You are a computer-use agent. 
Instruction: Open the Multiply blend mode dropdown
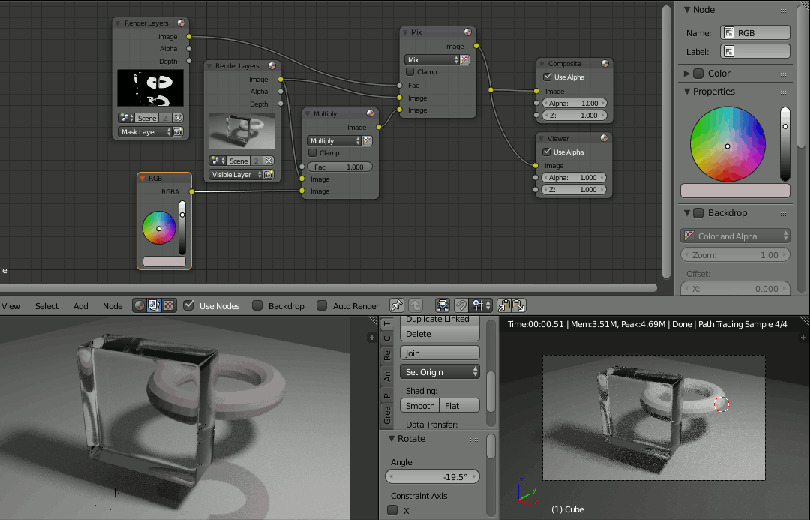coord(334,140)
